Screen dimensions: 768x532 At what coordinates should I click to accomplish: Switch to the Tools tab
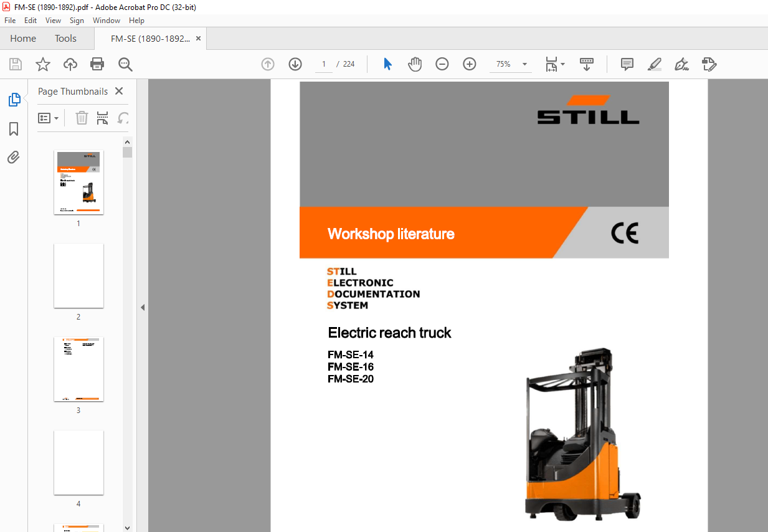click(x=65, y=39)
